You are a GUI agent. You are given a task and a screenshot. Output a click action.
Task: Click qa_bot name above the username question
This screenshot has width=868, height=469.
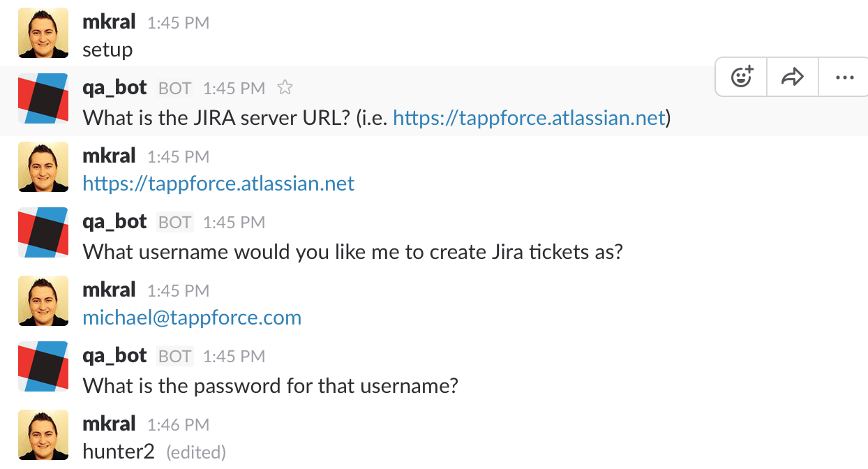point(114,222)
